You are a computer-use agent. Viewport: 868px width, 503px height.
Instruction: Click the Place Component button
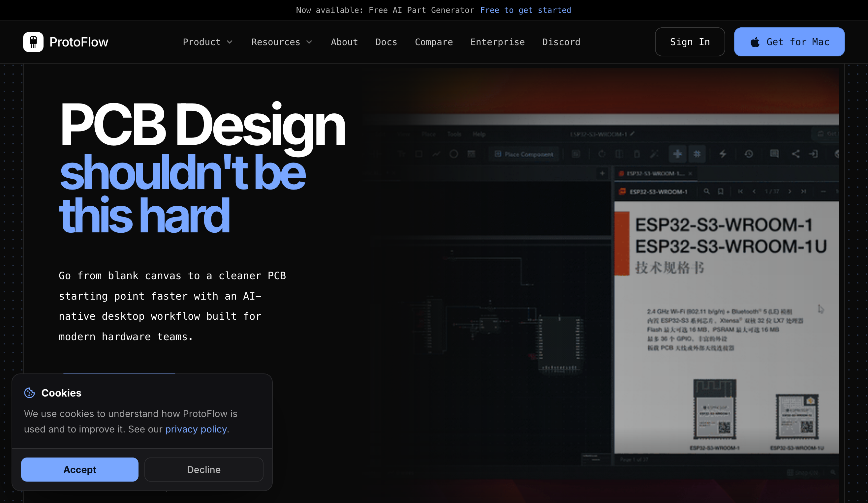[524, 154]
